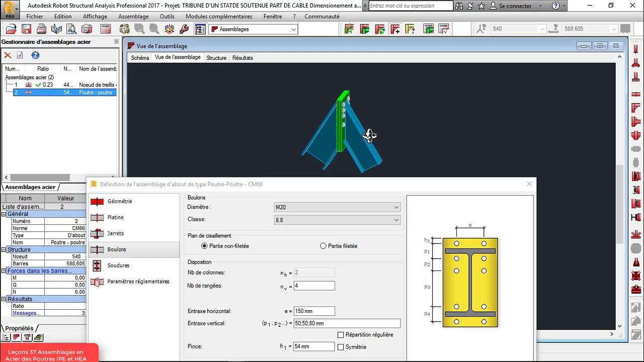This screenshot has width=644, height=362.
Task: Click the new assembly with plus icon
Action: pos(395,29)
